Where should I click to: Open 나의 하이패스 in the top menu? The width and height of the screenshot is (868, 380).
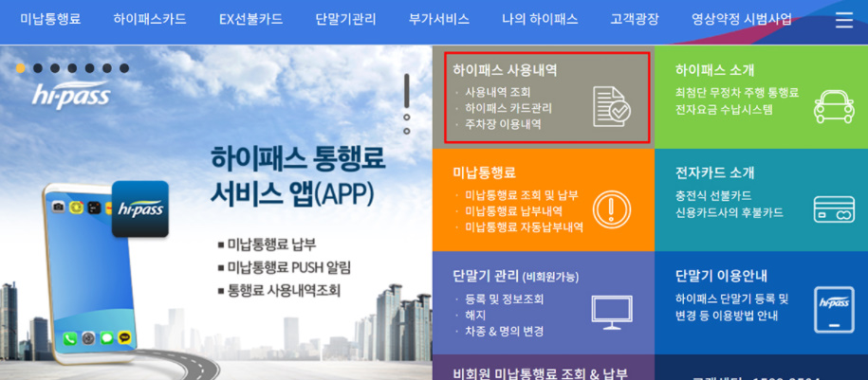pos(540,19)
